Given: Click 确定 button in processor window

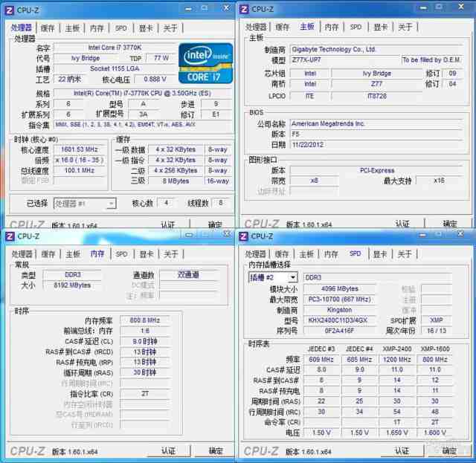Looking at the screenshot, I should tap(215, 225).
